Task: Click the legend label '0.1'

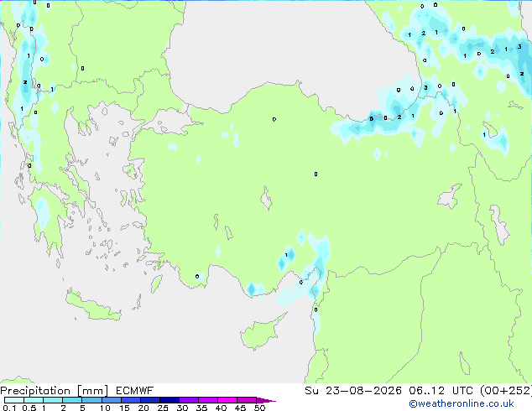Action: tap(9, 408)
